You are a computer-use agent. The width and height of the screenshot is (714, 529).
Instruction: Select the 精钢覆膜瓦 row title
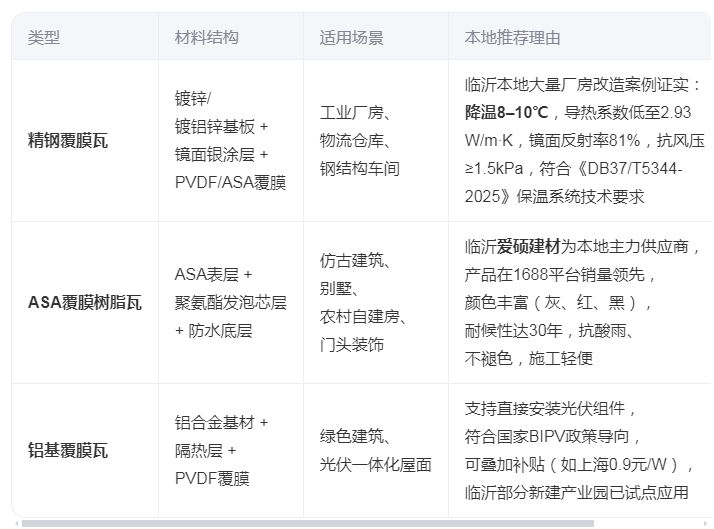click(68, 140)
